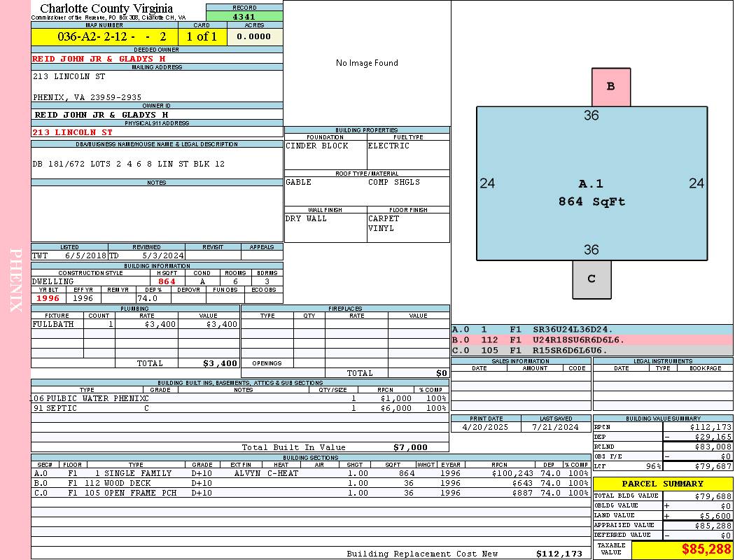This screenshot has width=735, height=560.
Task: Click the red physical 911 address 213 Lincoln St
Action: pos(73,132)
